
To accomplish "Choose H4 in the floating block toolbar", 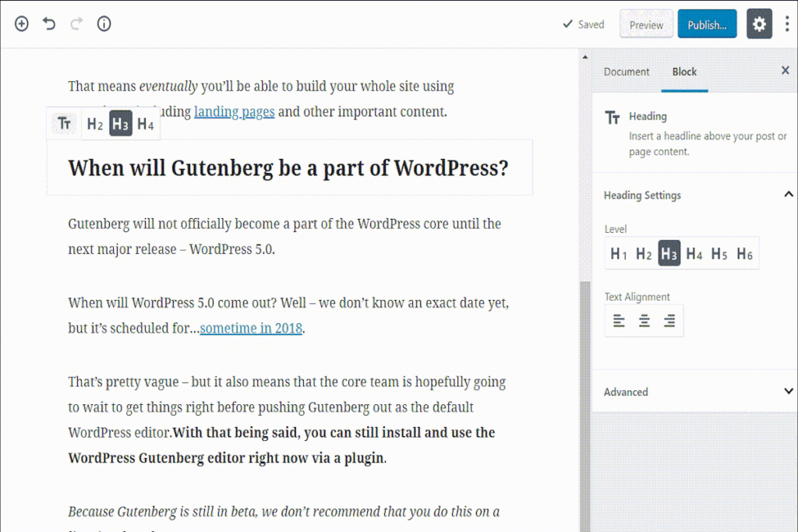I will coord(146,124).
